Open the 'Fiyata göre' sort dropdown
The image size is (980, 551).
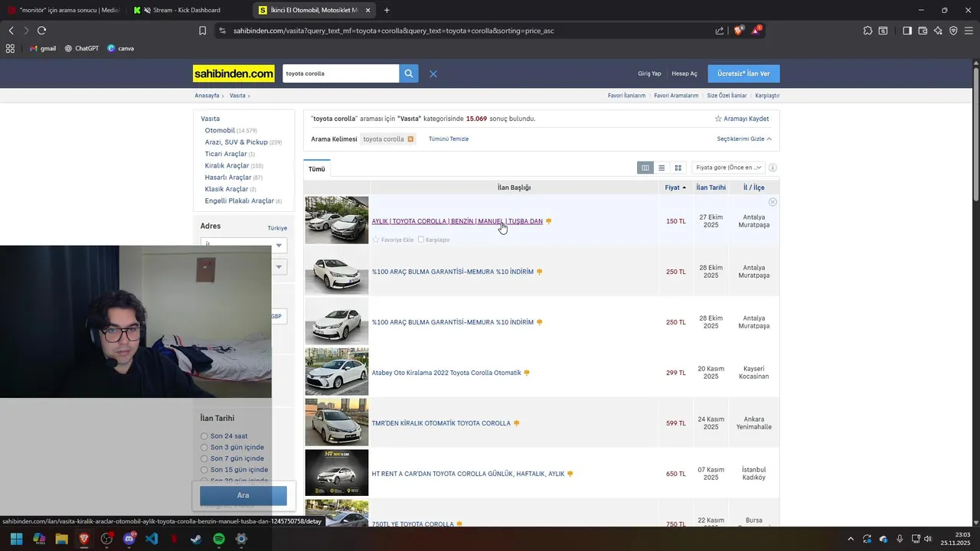[727, 168]
